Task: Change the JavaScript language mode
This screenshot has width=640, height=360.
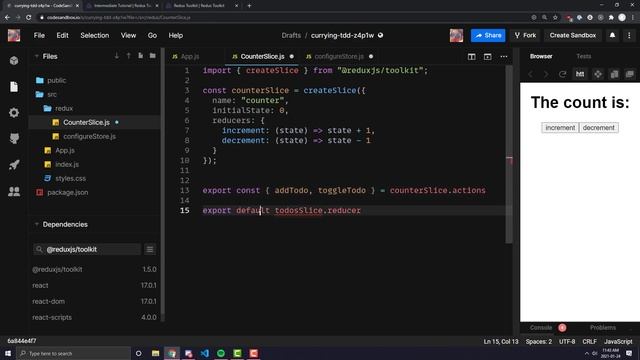Action: coord(618,342)
